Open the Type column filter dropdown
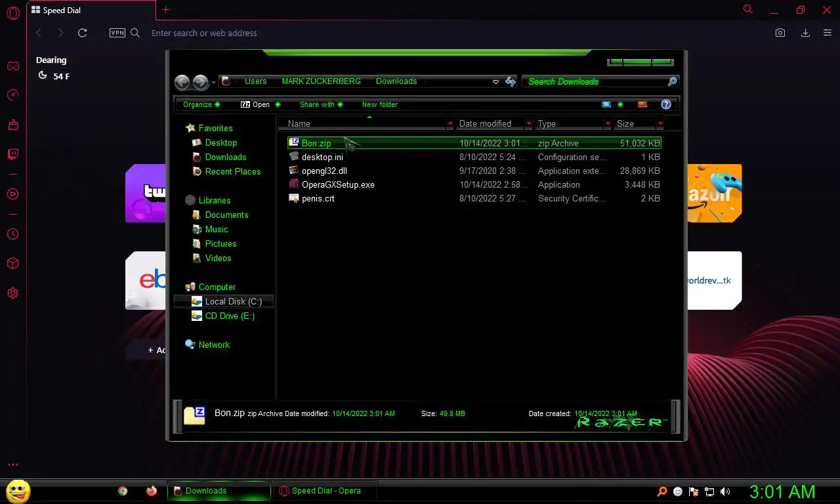Screen dimensions: 840x504 pos(608,123)
